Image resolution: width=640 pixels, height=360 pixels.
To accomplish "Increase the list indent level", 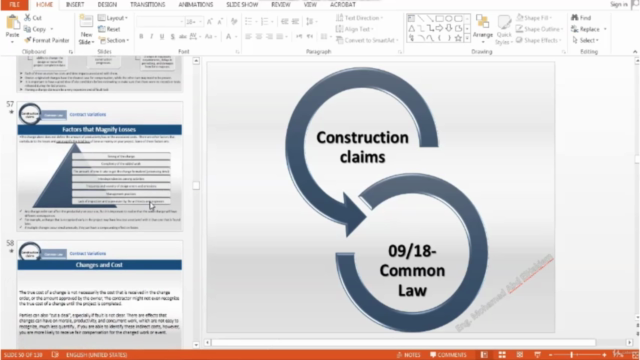I will (x=295, y=21).
